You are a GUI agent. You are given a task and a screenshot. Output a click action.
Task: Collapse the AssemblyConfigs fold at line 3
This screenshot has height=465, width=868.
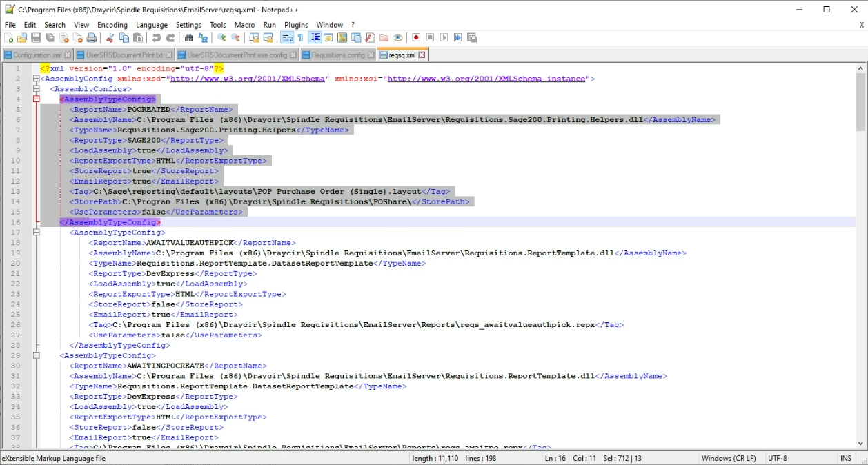36,89
